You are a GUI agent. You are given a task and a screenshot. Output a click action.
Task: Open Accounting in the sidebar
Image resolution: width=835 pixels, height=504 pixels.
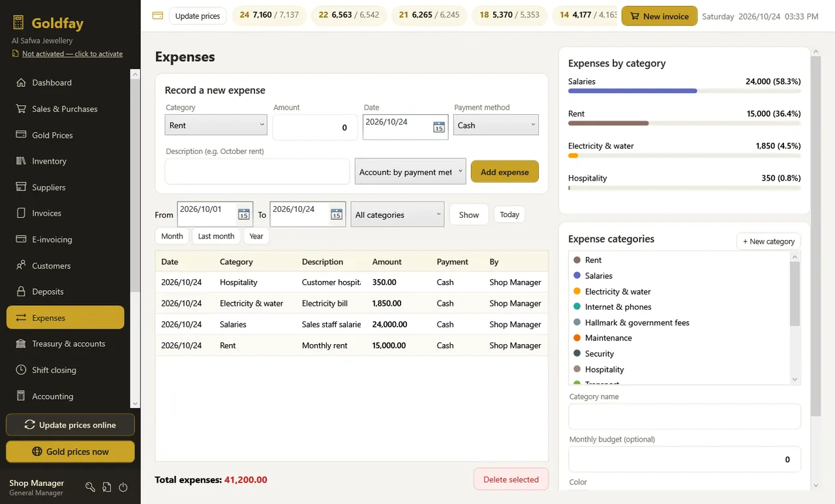(65, 396)
